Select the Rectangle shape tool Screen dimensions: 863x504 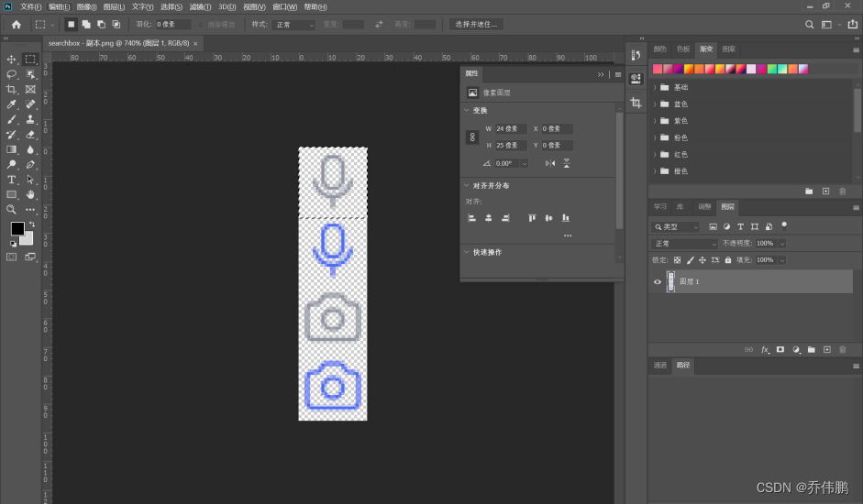pos(12,194)
